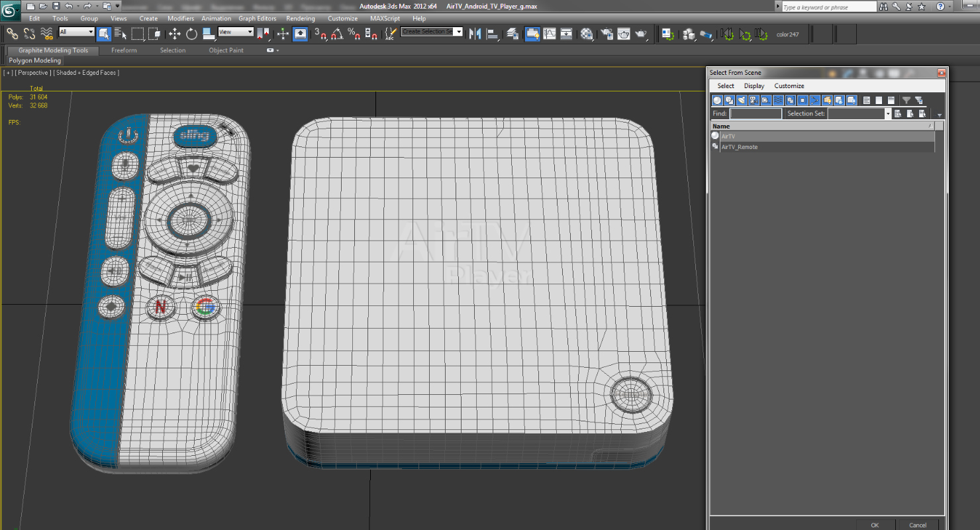
Task: Open Display menu in Select From Scene
Action: 754,85
